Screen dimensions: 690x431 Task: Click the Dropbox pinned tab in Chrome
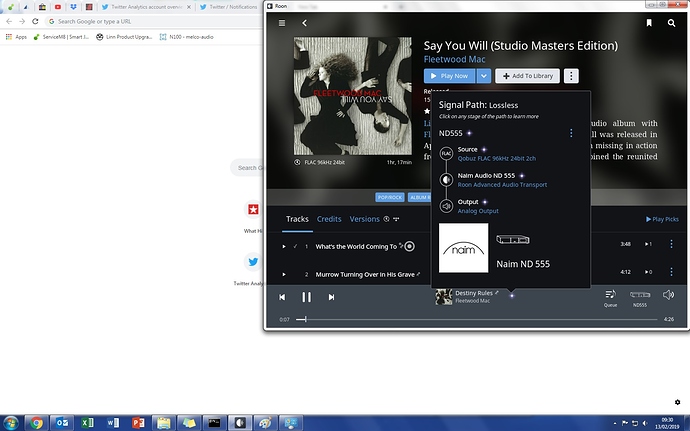click(73, 7)
